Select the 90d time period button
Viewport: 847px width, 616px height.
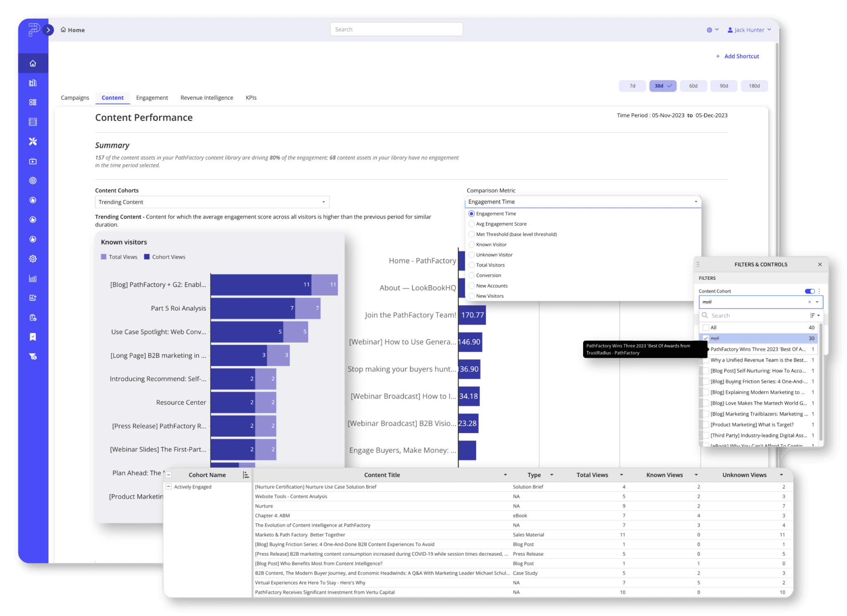pyautogui.click(x=724, y=86)
